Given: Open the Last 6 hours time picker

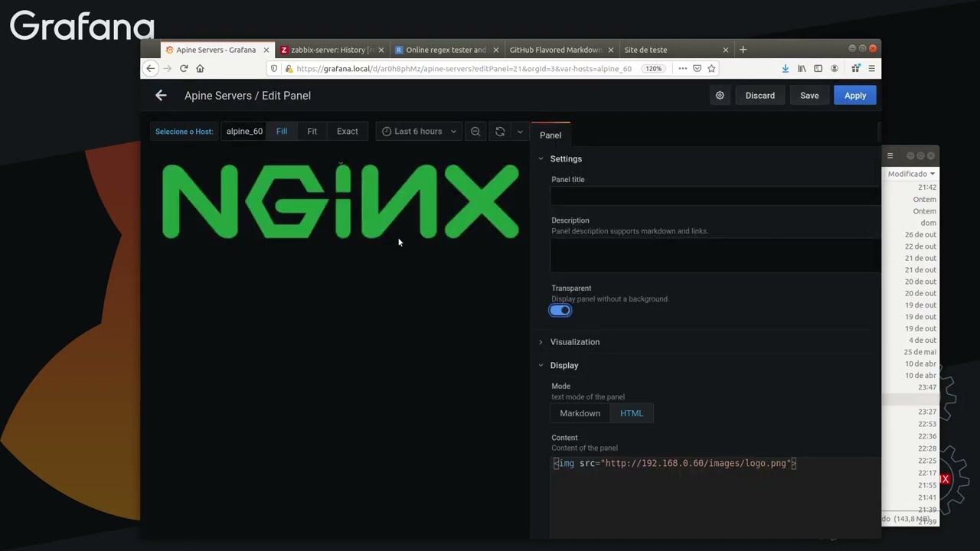Looking at the screenshot, I should (x=419, y=132).
